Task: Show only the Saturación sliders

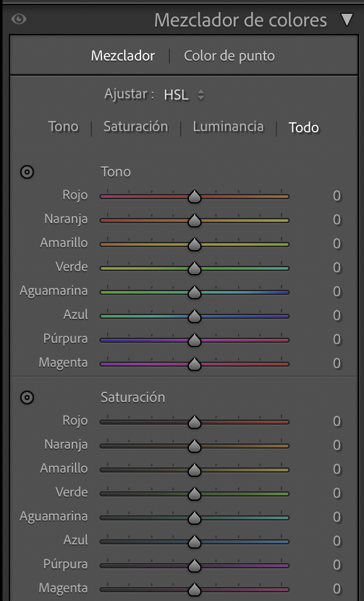Action: click(135, 127)
